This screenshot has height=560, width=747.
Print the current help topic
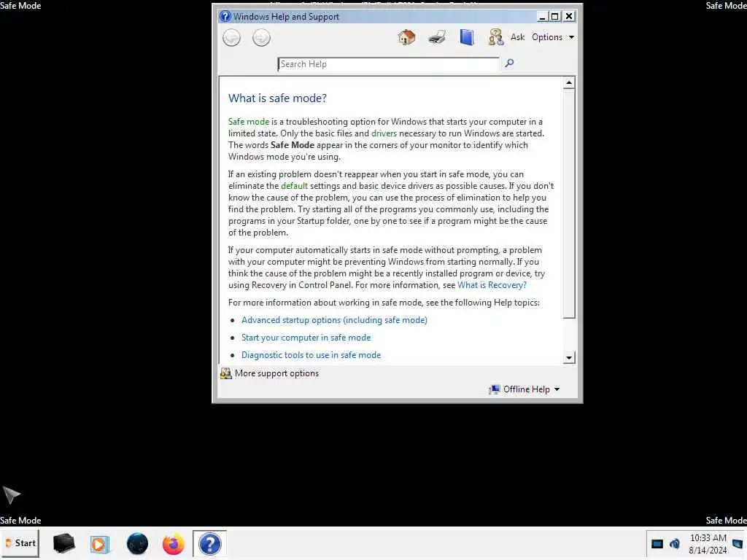(x=437, y=37)
